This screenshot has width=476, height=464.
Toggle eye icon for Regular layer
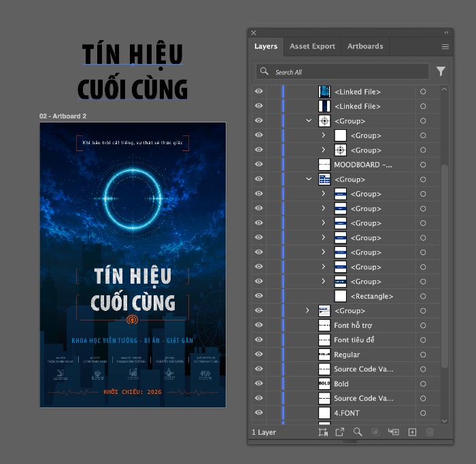(258, 354)
